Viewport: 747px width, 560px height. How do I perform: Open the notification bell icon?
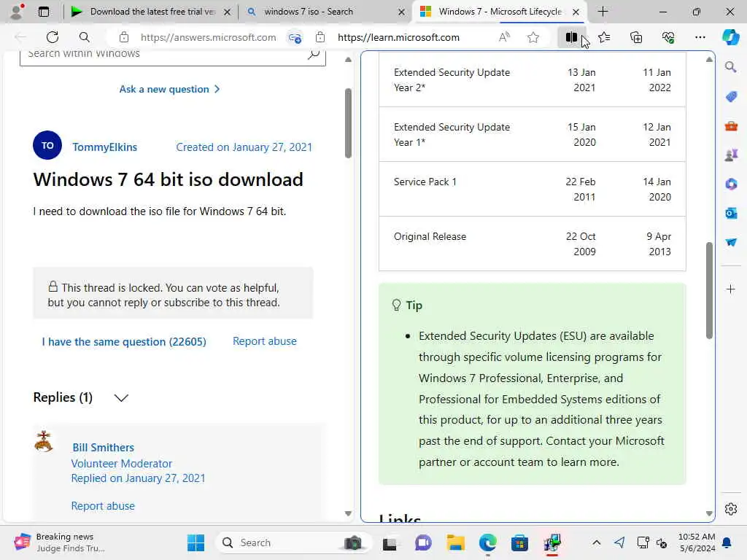[x=727, y=542]
